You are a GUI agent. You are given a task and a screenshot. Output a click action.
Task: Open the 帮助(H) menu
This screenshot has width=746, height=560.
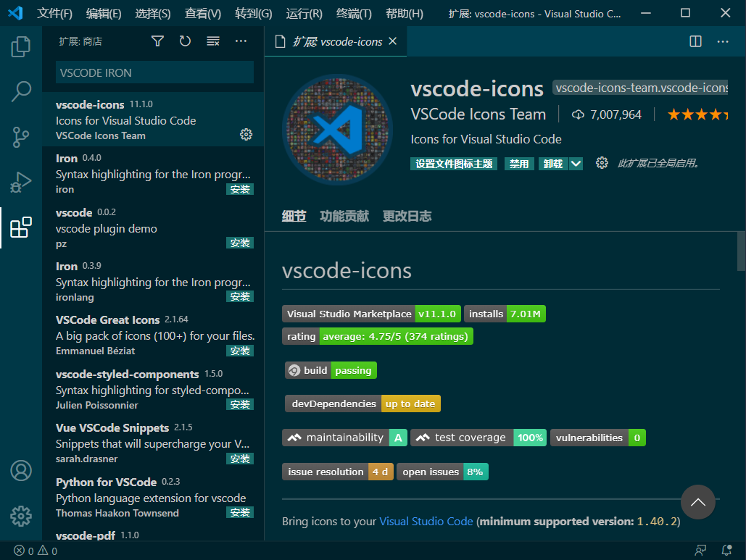[x=405, y=13]
